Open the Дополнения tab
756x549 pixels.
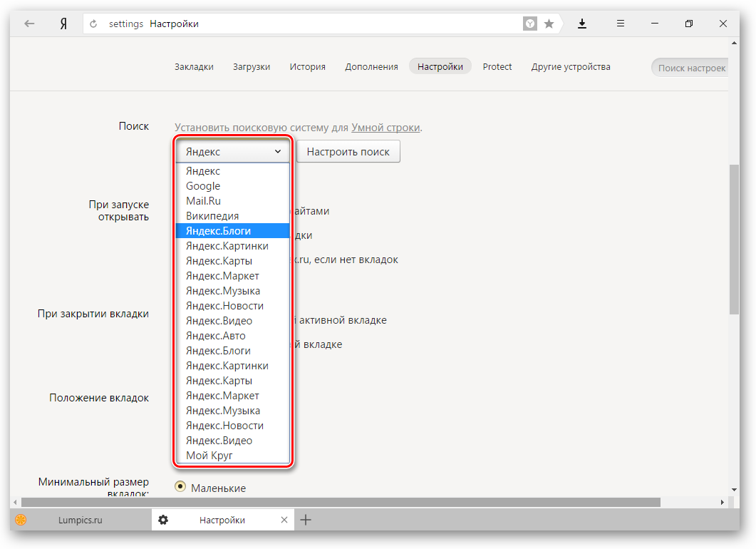pyautogui.click(x=371, y=67)
